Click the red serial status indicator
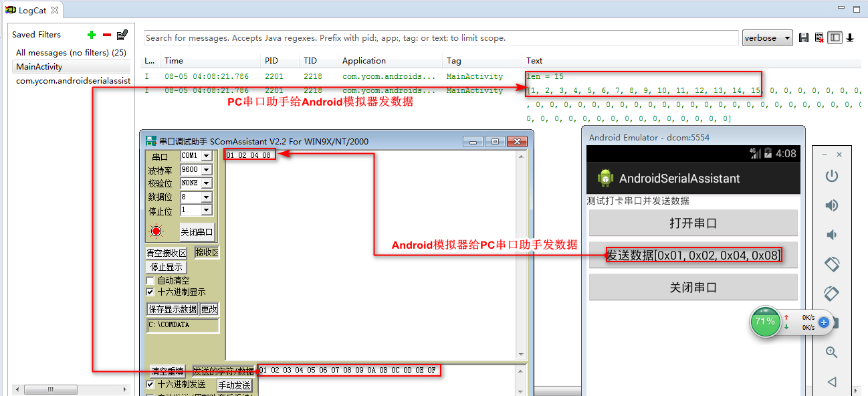This screenshot has width=868, height=396. coord(156,231)
